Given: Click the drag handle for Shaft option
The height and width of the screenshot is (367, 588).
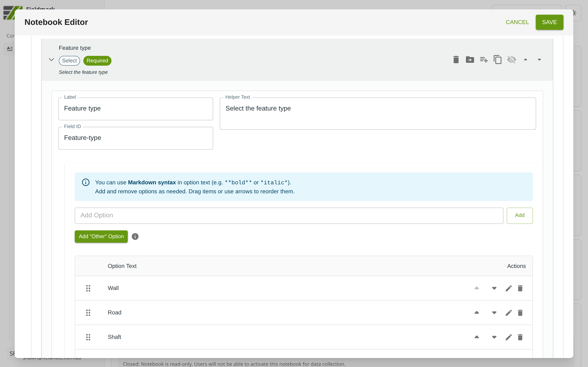Looking at the screenshot, I should pos(88,337).
